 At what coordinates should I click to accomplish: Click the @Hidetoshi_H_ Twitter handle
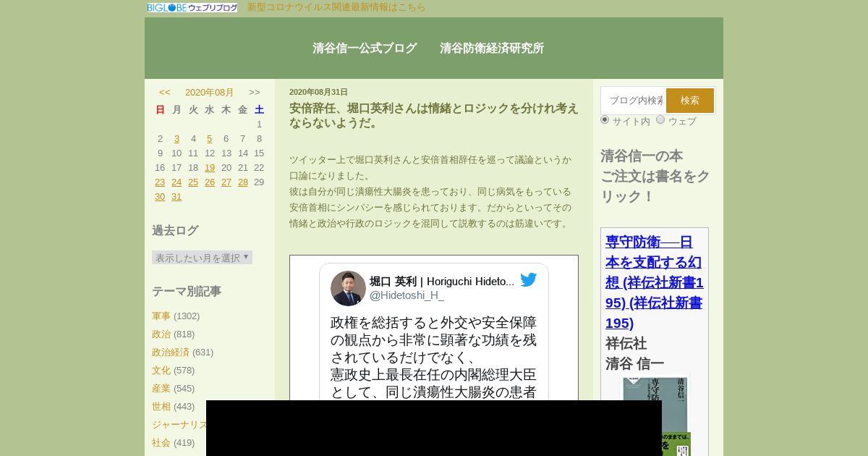click(407, 295)
